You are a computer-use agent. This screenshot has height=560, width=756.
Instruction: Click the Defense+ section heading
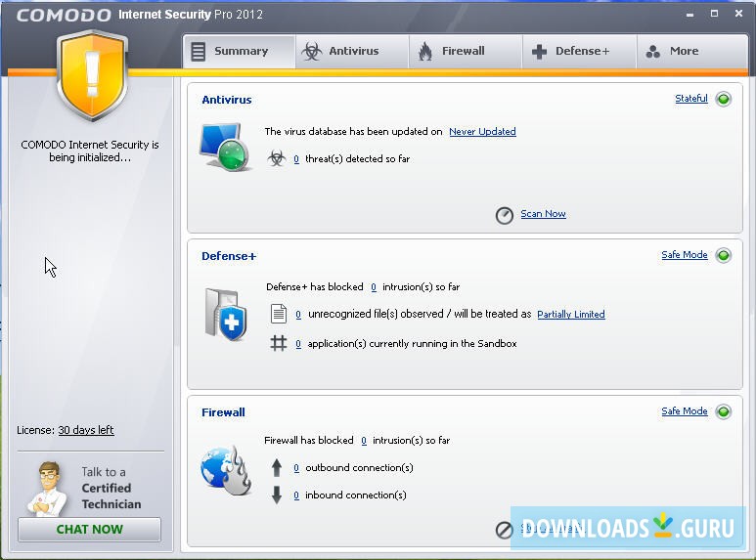pos(229,256)
